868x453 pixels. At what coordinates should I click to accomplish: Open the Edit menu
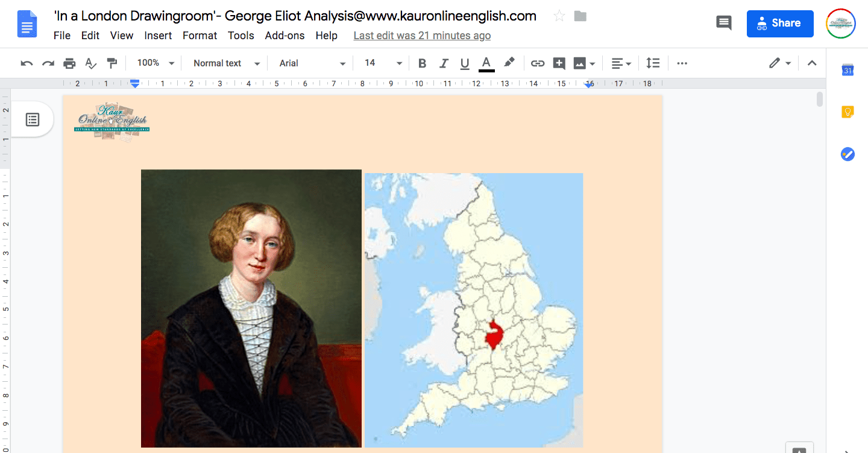90,36
